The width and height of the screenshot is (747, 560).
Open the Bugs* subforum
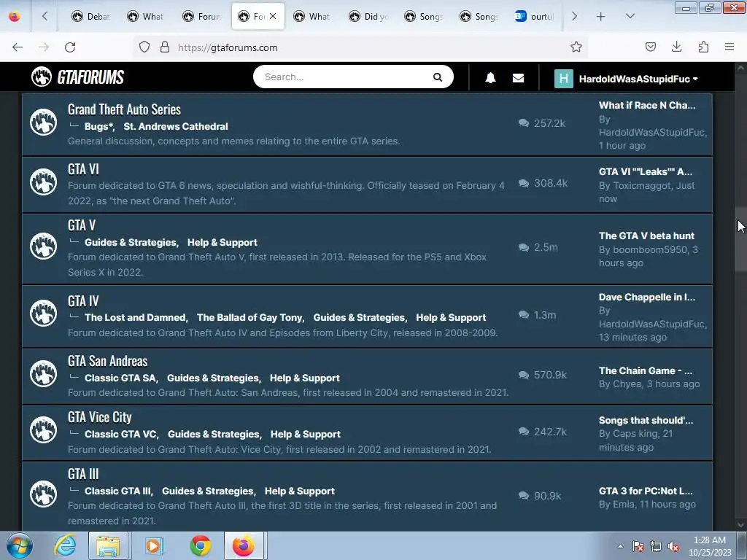pos(99,127)
